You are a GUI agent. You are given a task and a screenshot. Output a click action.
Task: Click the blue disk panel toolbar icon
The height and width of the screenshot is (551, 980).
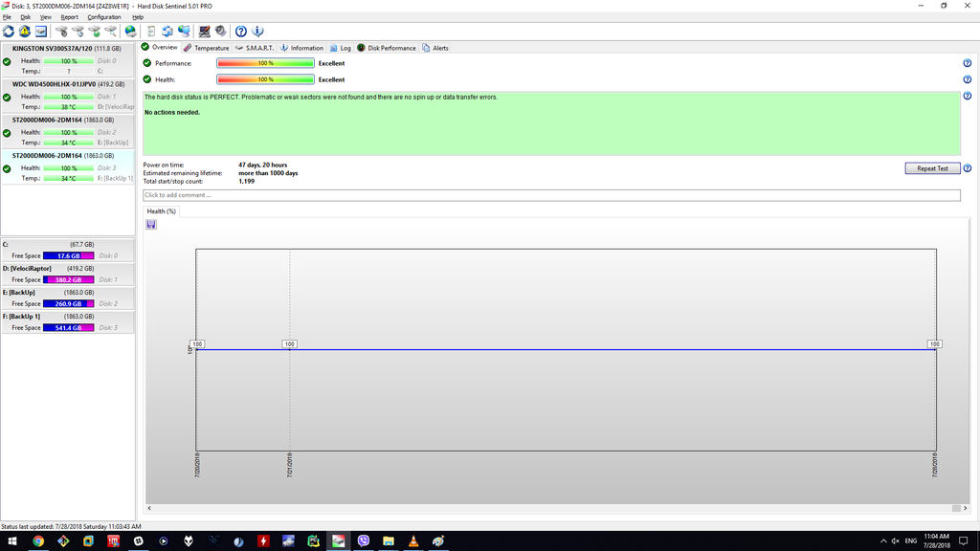pos(40,32)
